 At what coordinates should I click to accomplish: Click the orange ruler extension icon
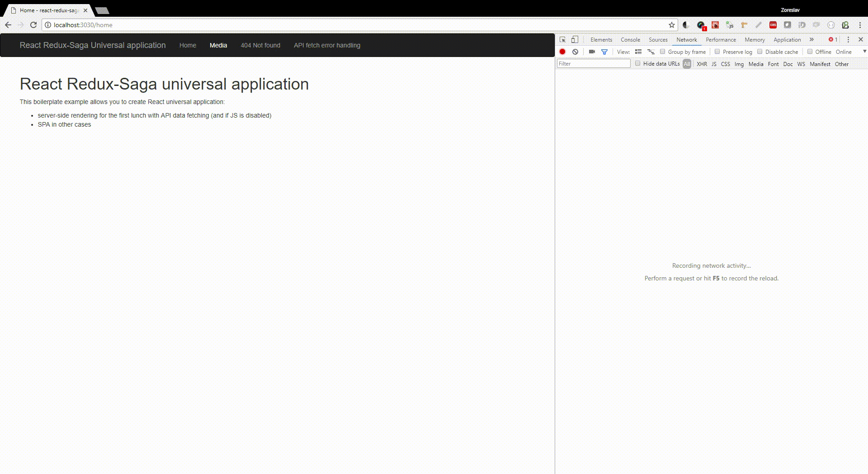pos(744,25)
